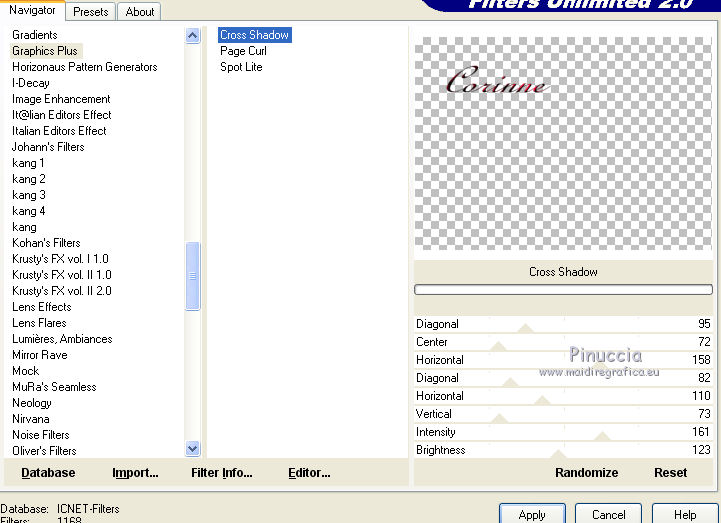Select I-Decay category

pyautogui.click(x=31, y=83)
